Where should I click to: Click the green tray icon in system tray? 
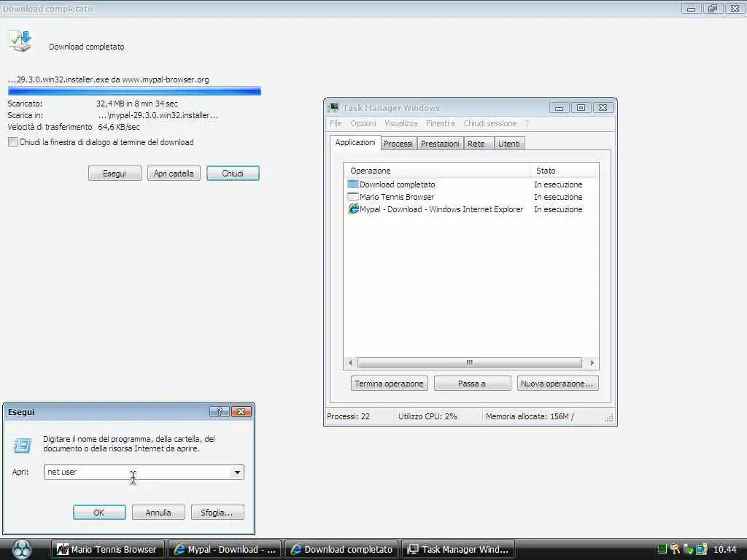(662, 549)
